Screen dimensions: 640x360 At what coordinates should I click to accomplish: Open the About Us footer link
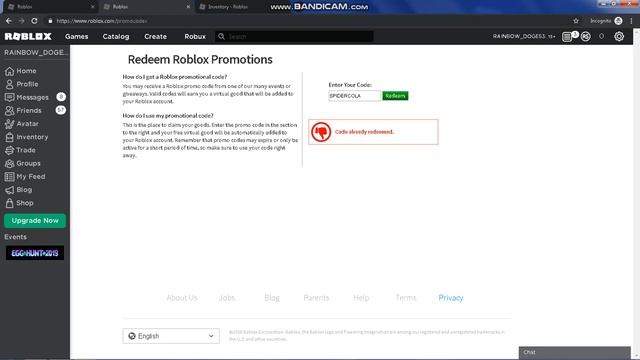click(x=182, y=298)
